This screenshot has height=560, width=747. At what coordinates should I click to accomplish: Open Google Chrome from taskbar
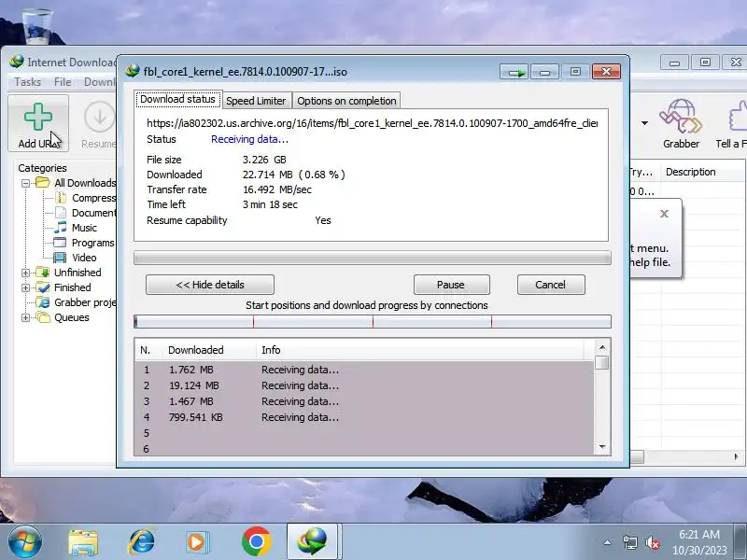pos(256,541)
